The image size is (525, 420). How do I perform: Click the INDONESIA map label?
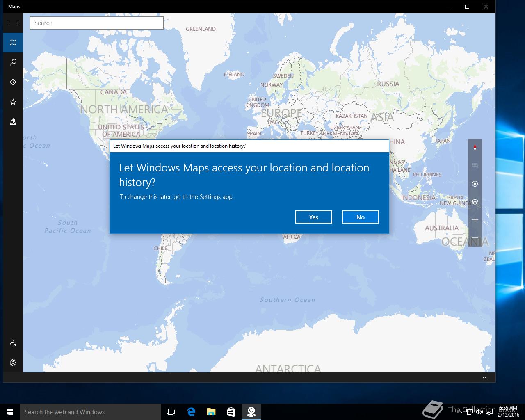[418, 198]
